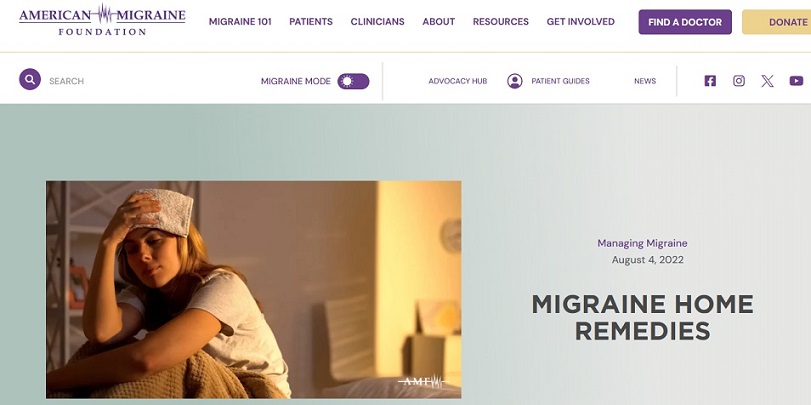Click into the Search input field
Viewport: 811px width, 405px height.
[x=145, y=81]
